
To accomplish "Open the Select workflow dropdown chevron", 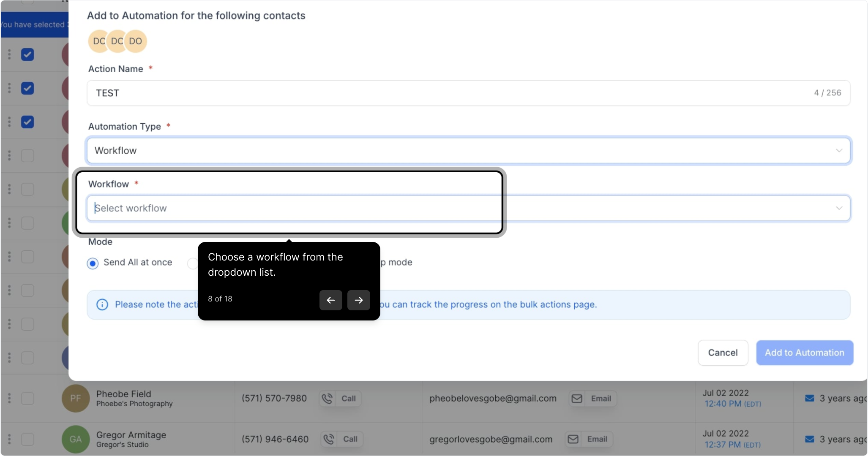I will click(x=839, y=208).
